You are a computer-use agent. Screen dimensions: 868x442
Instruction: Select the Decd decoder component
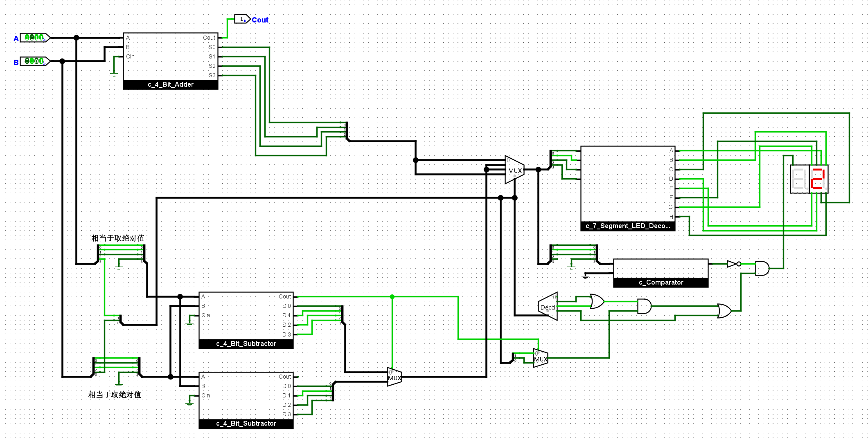[x=548, y=307]
